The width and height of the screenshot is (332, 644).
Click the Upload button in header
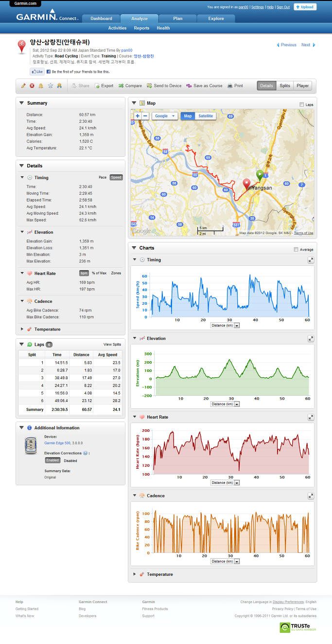305,7
